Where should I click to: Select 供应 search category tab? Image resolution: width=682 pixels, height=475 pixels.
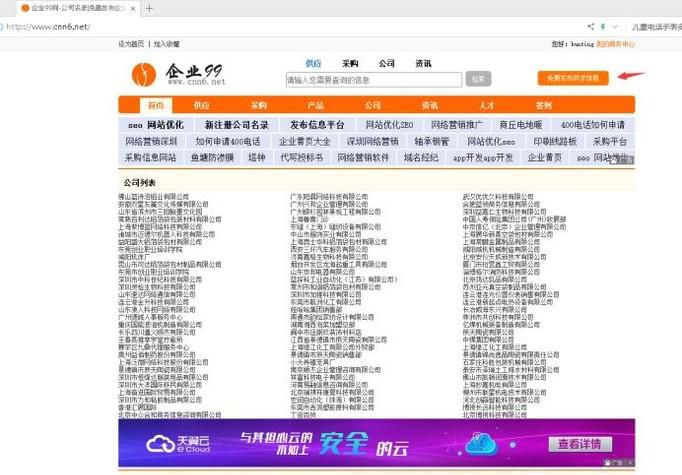(313, 64)
